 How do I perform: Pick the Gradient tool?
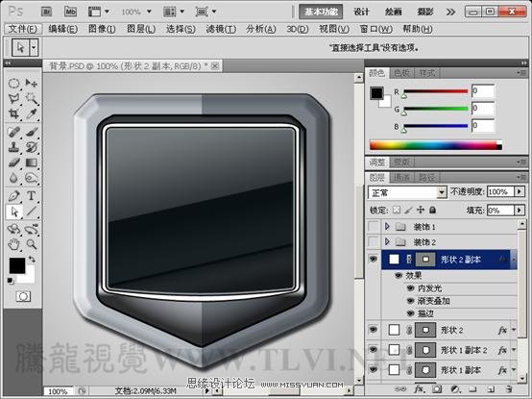pyautogui.click(x=32, y=163)
